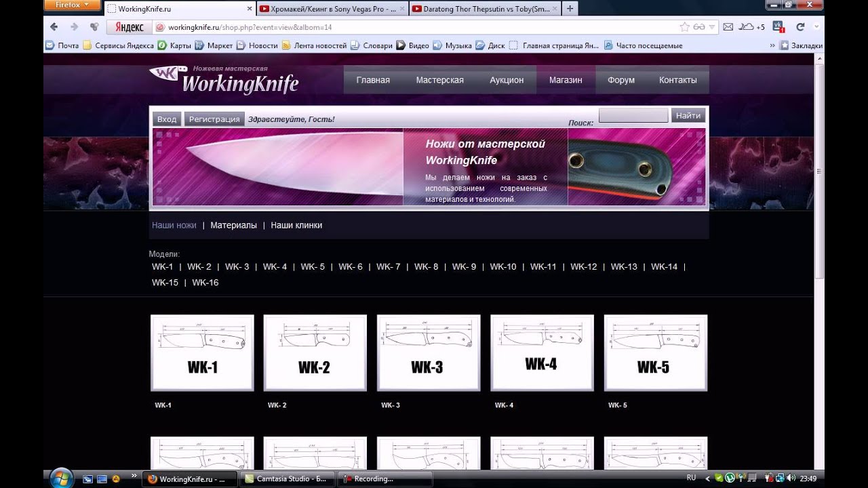Reload the page with refresh icon
The width and height of the screenshot is (868, 488).
[800, 27]
